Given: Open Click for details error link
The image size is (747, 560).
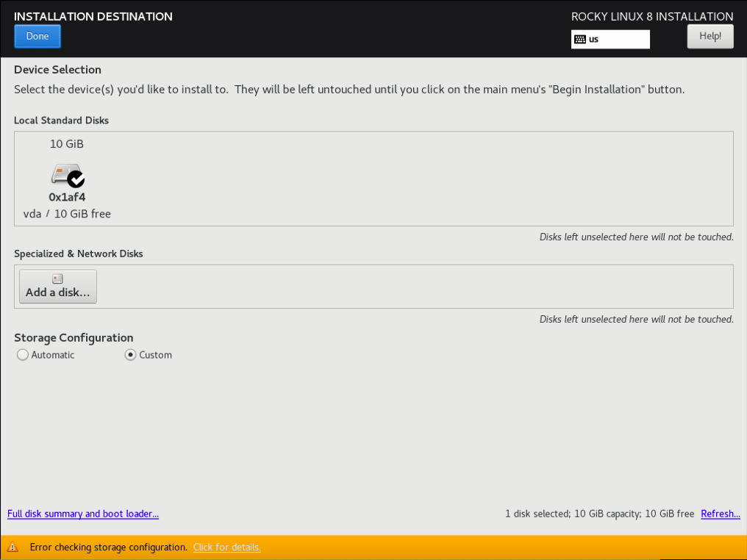Looking at the screenshot, I should pyautogui.click(x=226, y=548).
